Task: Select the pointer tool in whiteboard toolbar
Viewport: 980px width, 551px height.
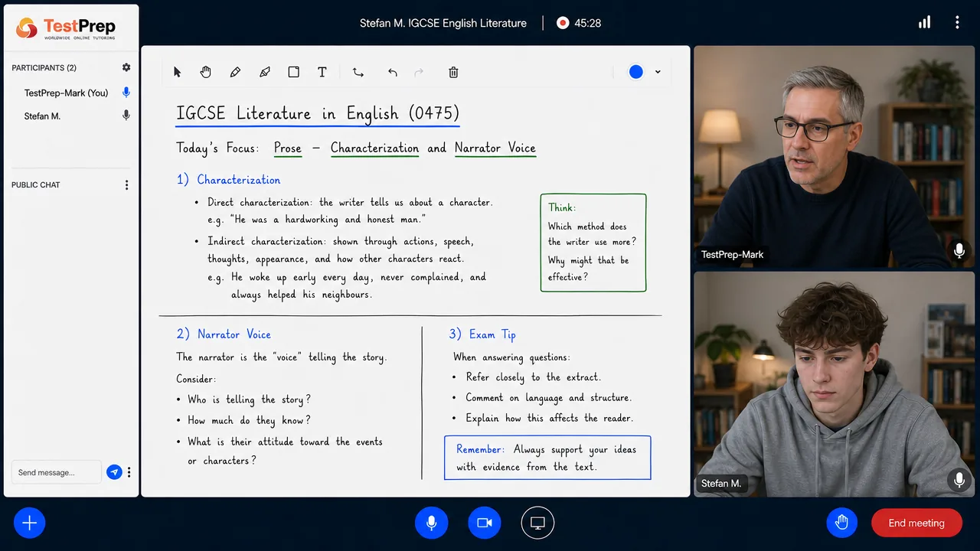Action: tap(177, 72)
